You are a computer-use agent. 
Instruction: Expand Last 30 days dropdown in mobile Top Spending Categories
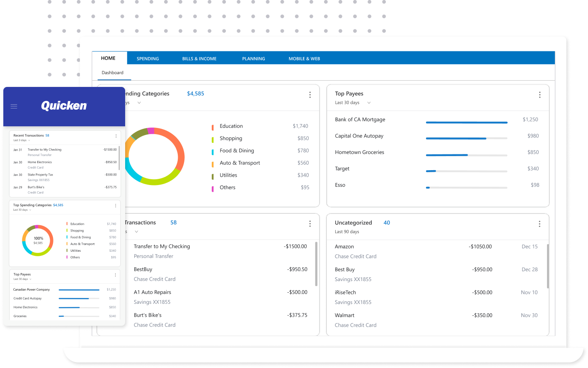tap(30, 210)
